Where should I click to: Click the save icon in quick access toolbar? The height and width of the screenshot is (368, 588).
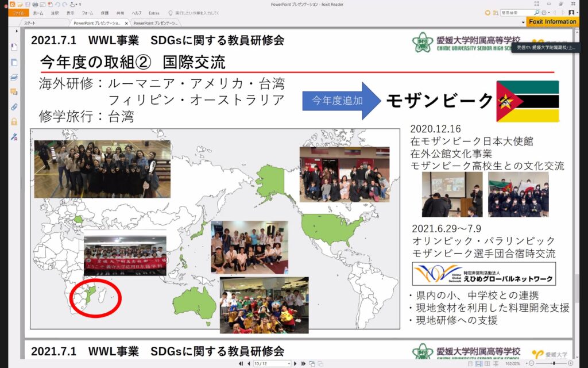pos(28,5)
